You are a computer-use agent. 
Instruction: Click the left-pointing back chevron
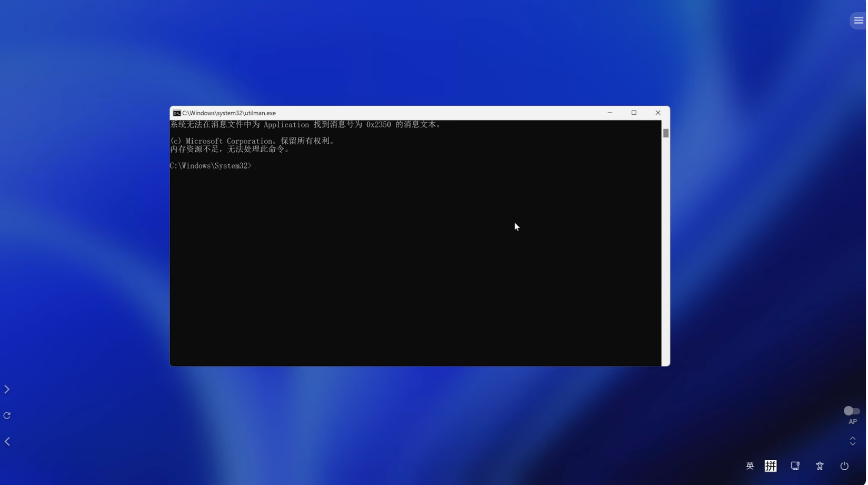[x=7, y=442]
